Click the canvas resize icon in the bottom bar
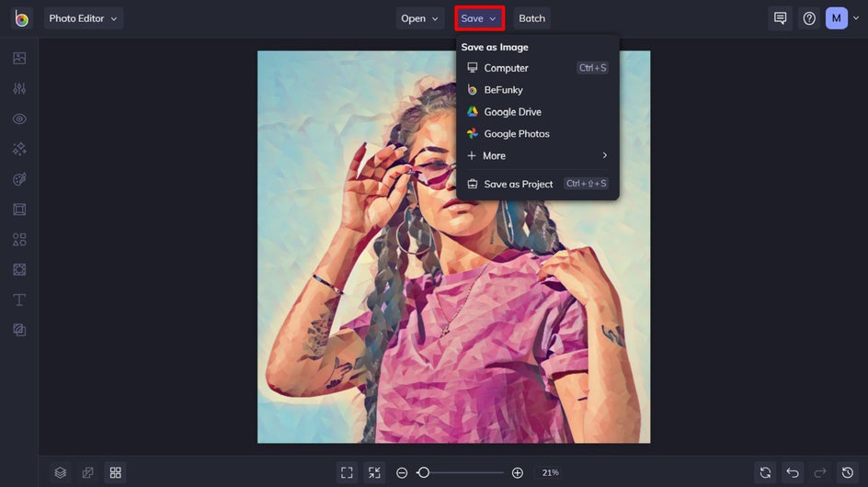Image resolution: width=868 pixels, height=487 pixels. (87, 472)
